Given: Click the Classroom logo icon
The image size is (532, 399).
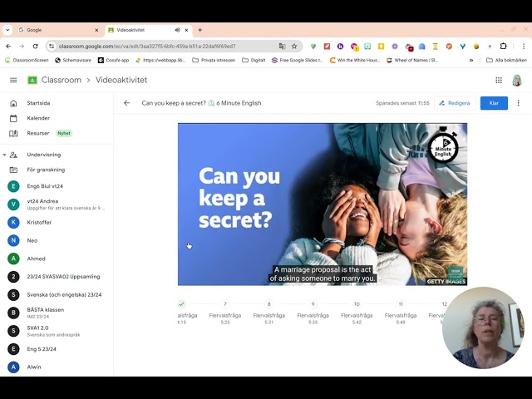Looking at the screenshot, I should (x=32, y=80).
